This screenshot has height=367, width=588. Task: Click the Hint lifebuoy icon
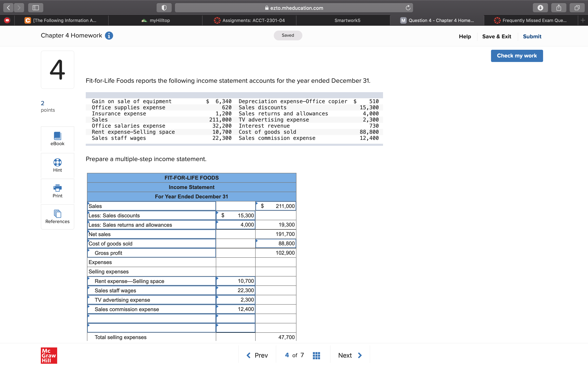click(x=57, y=162)
